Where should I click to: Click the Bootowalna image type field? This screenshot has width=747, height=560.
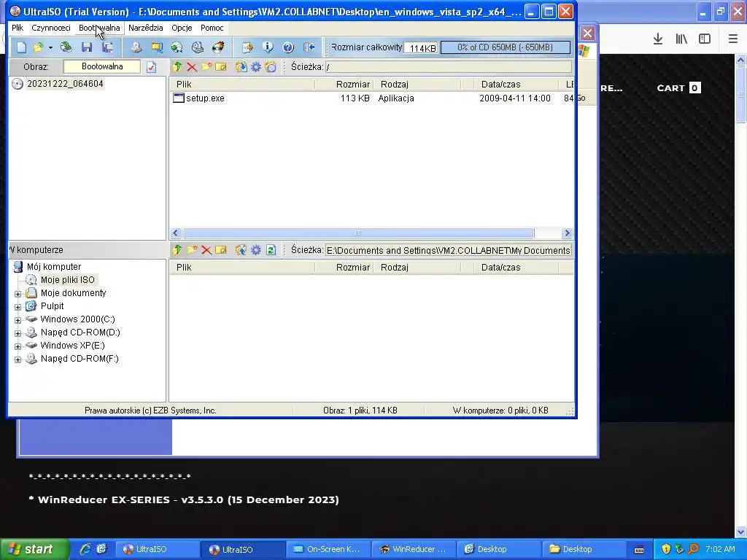(x=102, y=66)
